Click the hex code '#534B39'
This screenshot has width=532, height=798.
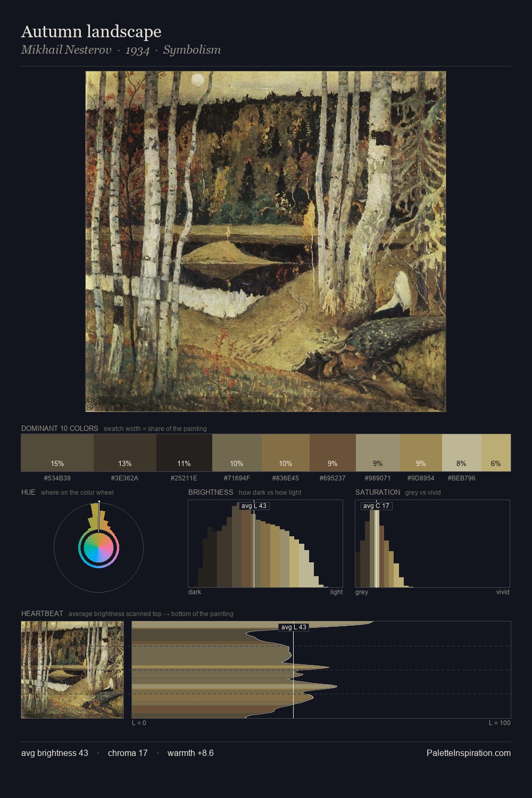(x=57, y=478)
